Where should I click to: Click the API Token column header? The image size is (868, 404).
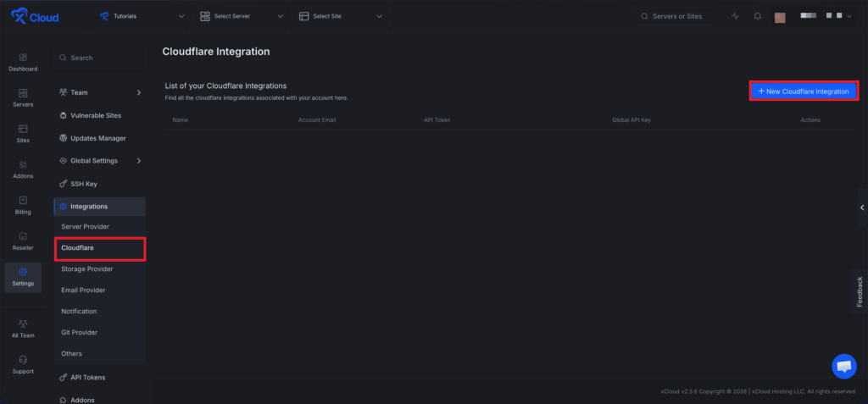(437, 120)
